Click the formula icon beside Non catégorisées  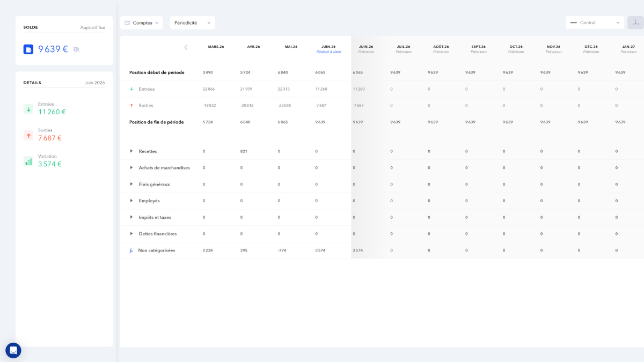(x=131, y=250)
